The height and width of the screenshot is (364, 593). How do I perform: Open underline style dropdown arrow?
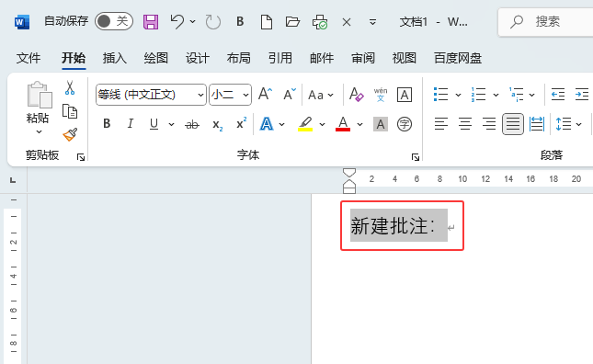(171, 124)
